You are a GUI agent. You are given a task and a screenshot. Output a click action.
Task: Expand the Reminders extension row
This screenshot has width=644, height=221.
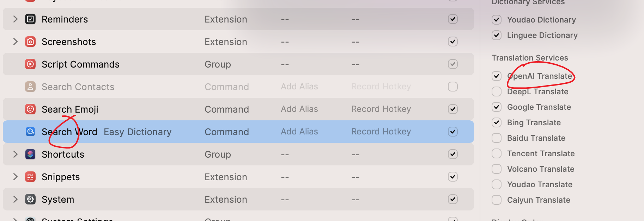(15, 19)
